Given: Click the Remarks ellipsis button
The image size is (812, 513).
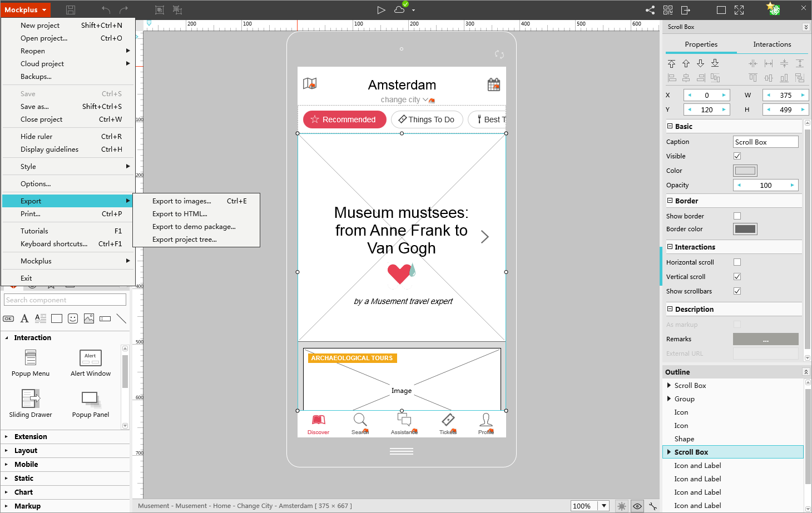Looking at the screenshot, I should point(765,339).
